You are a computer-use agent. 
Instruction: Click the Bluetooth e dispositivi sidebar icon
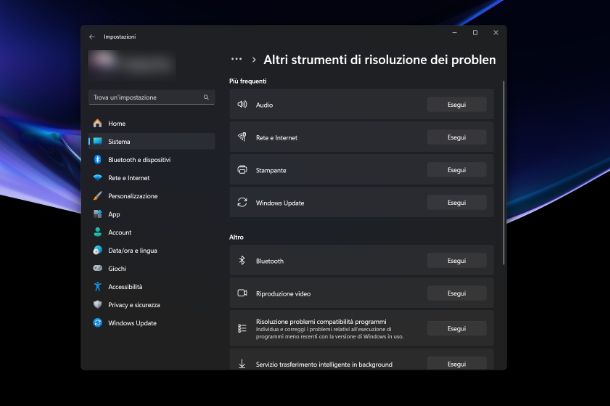[97, 159]
